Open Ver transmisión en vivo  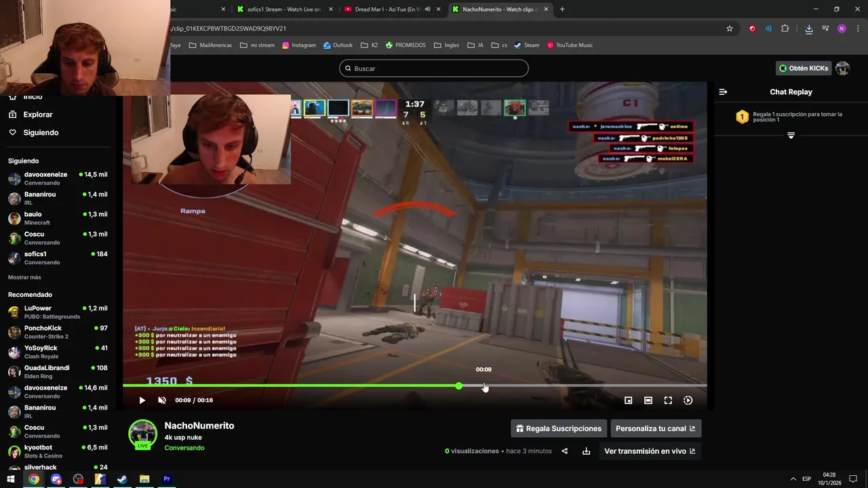click(x=650, y=451)
